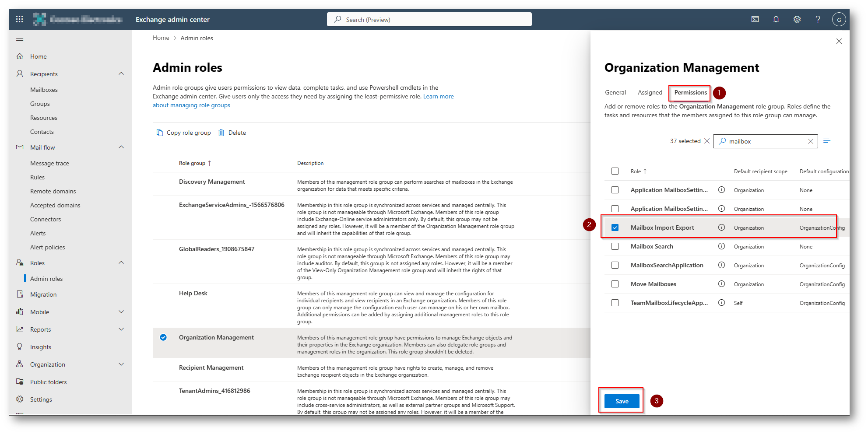
Task: Open the Recipient Management role group
Action: 211,367
